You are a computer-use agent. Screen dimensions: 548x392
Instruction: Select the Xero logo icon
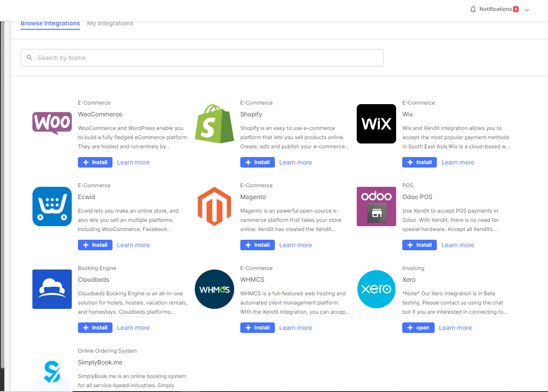pyautogui.click(x=376, y=289)
